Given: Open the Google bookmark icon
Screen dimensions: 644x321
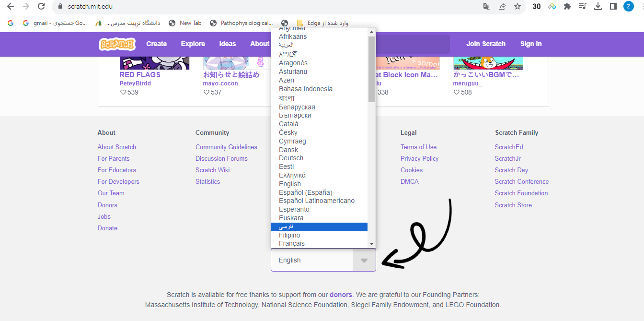Looking at the screenshot, I should [11, 23].
